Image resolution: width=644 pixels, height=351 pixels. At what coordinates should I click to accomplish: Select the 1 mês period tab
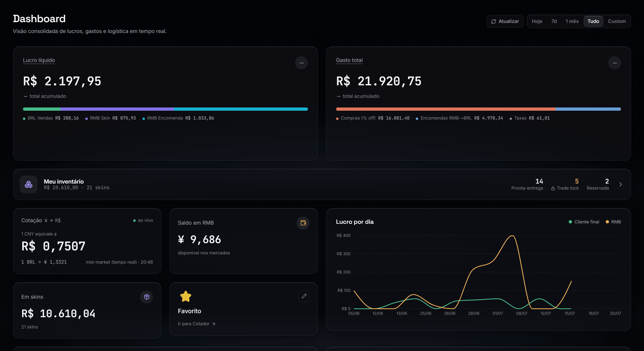tap(572, 22)
